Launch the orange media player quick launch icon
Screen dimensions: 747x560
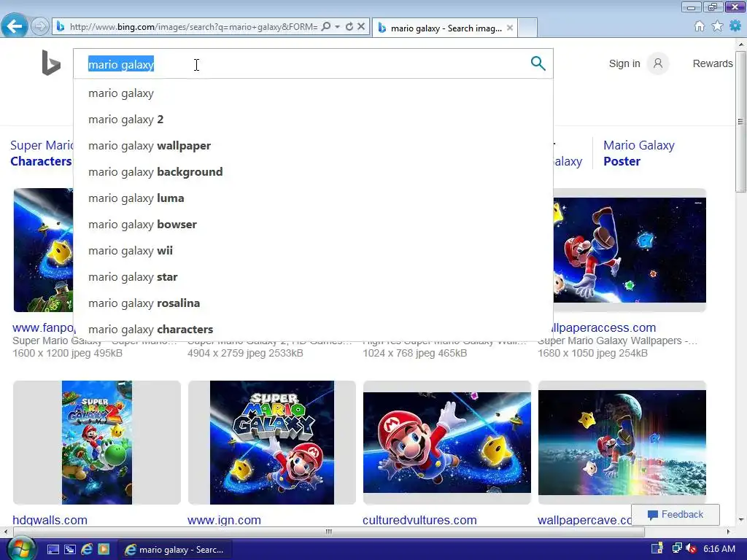pos(104,549)
